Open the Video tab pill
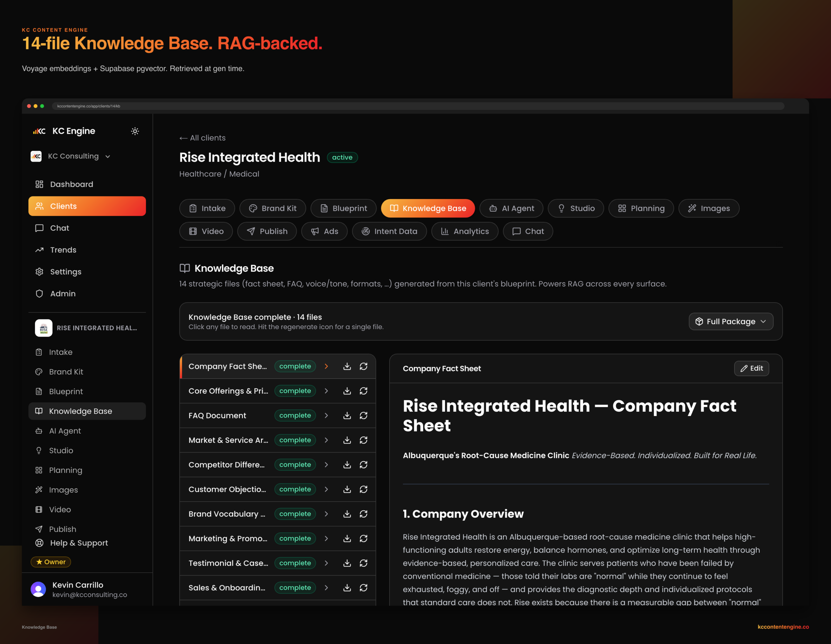The width and height of the screenshot is (831, 644). (x=206, y=231)
